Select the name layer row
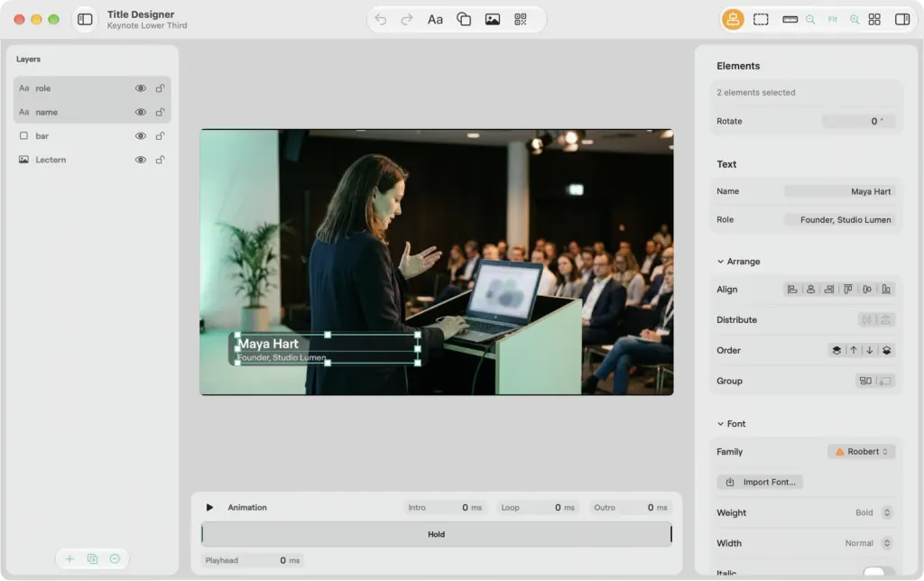Image resolution: width=924 pixels, height=581 pixels. tap(92, 112)
